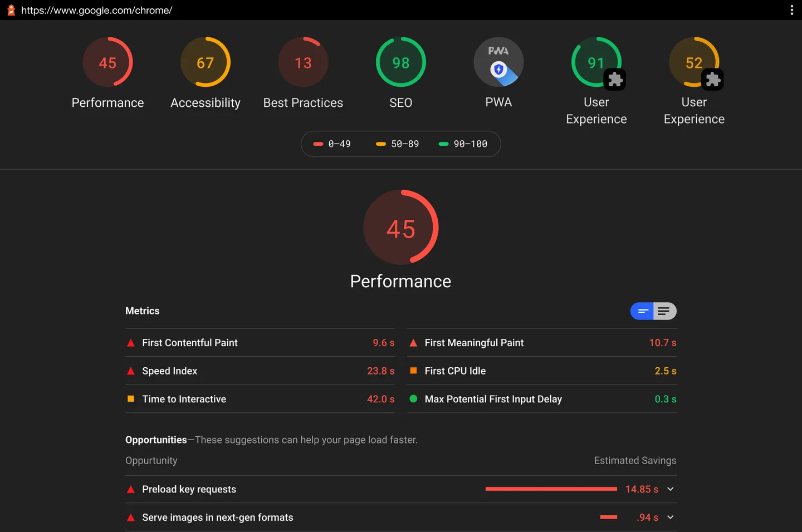Image resolution: width=802 pixels, height=532 pixels.
Task: Click the 0.3 s Max Potential Input Delay value
Action: [x=666, y=399]
